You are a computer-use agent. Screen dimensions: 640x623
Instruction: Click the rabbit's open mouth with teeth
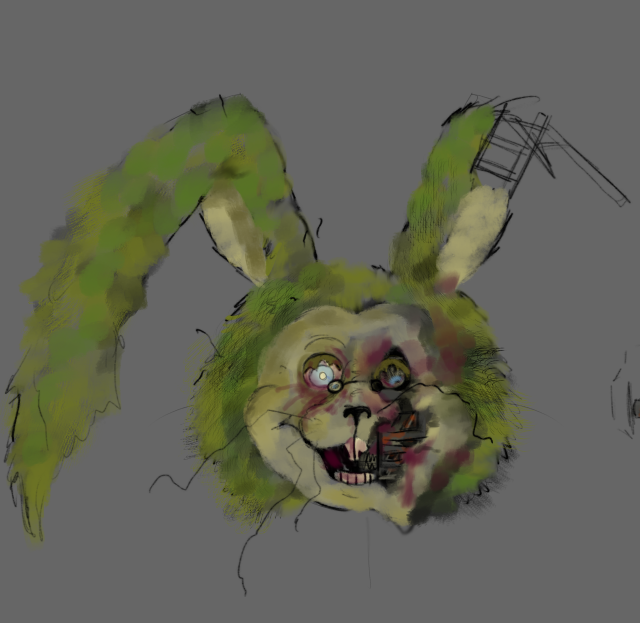[353, 461]
